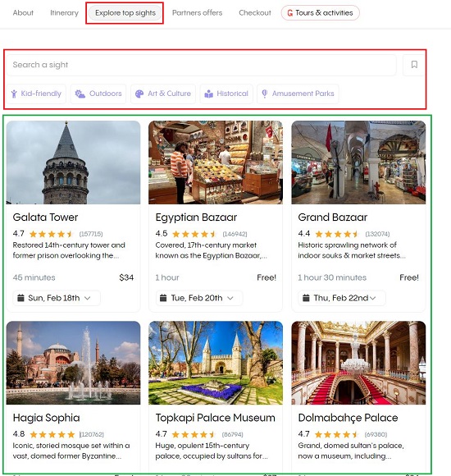Click the G logo in Tours & activities
This screenshot has height=476, width=451.
coord(290,13)
